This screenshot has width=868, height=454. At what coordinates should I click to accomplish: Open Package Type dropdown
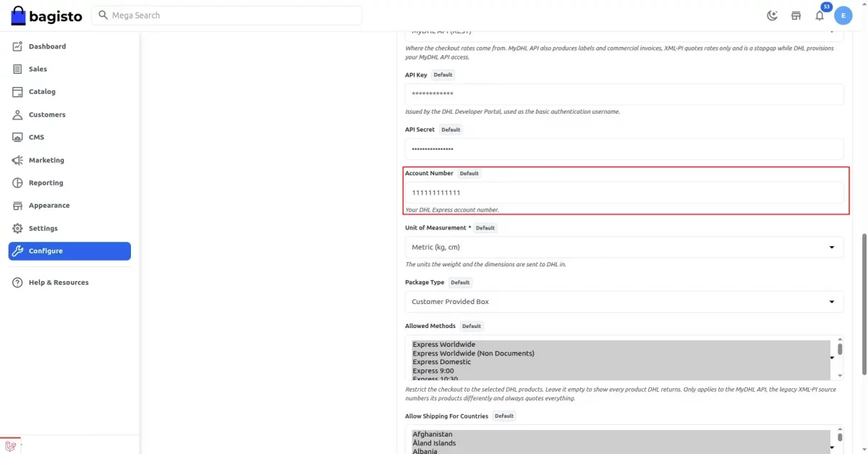coord(624,302)
